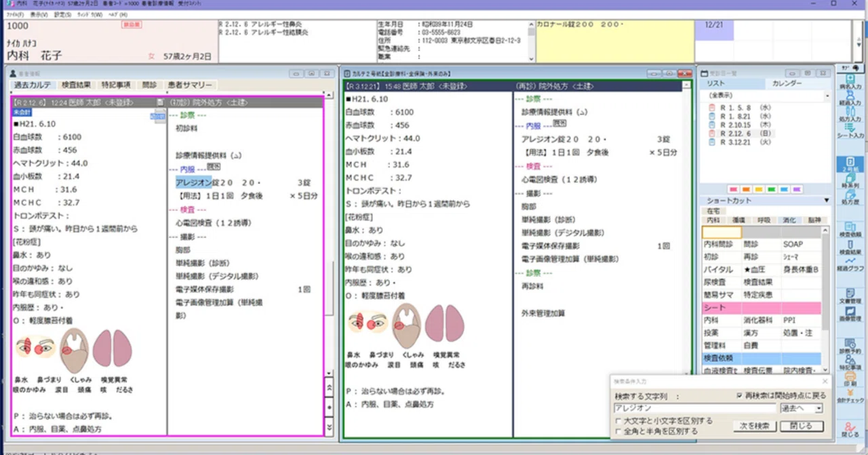Open the 設定(S) menu

click(62, 14)
